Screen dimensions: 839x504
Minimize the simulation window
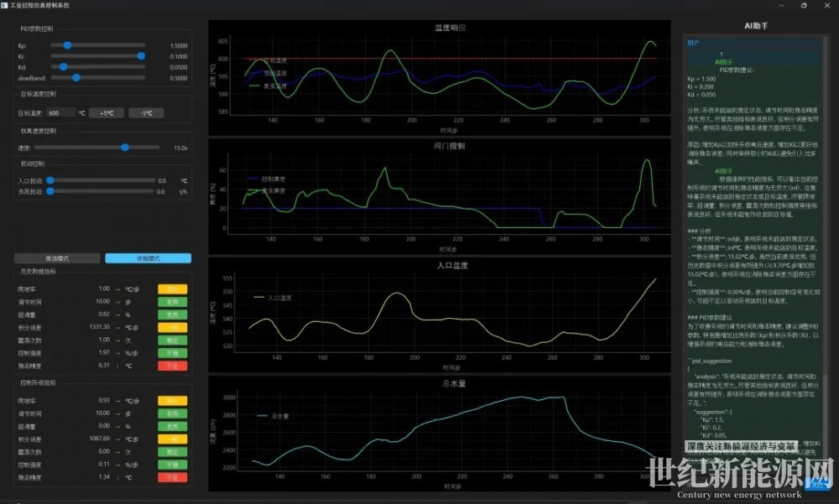click(x=782, y=5)
